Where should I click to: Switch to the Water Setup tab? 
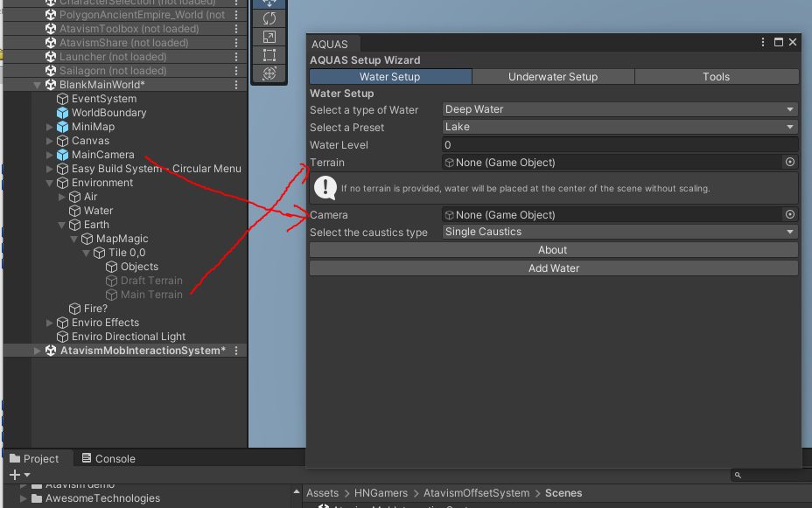(390, 77)
